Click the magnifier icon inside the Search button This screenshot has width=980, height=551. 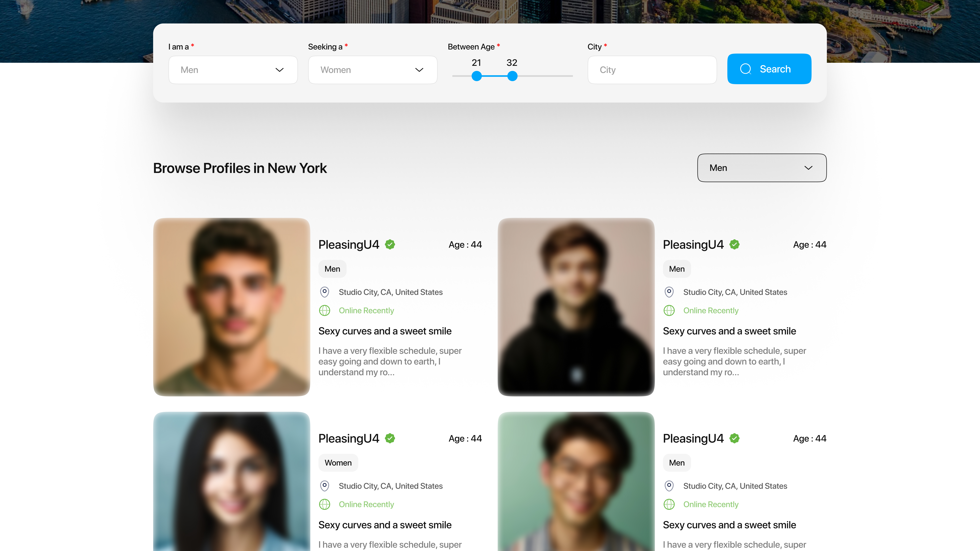745,69
